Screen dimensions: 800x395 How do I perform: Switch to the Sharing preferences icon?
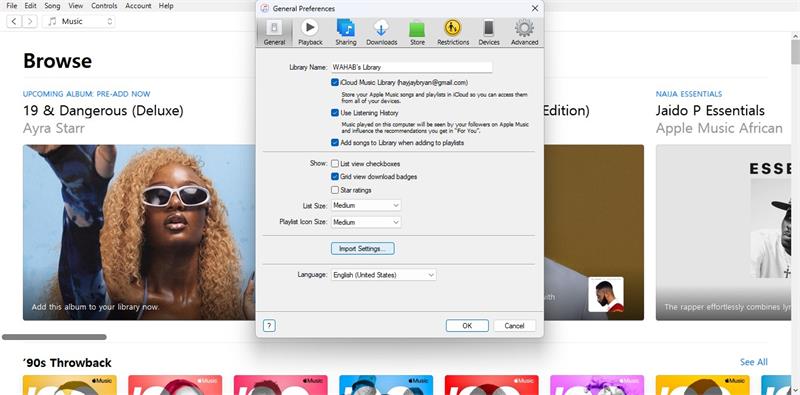pyautogui.click(x=345, y=32)
